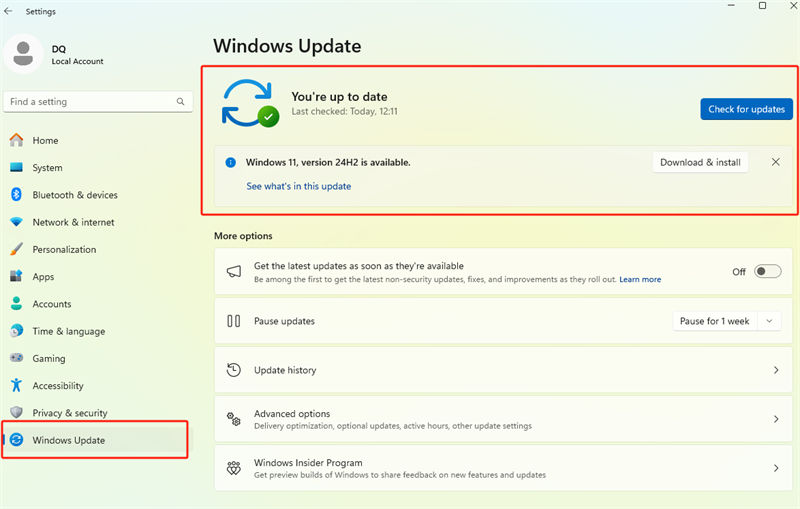This screenshot has height=509, width=800.
Task: Click the back arrow beside Settings
Action: click(x=8, y=11)
